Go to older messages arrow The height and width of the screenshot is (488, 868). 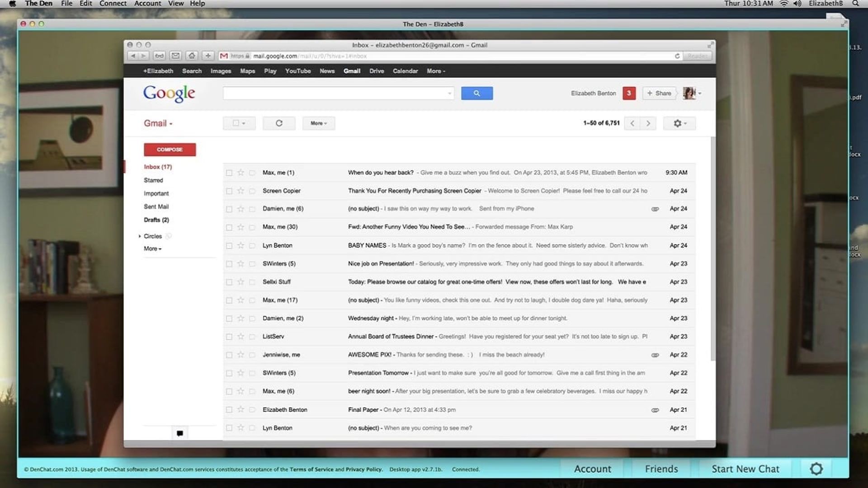click(648, 123)
